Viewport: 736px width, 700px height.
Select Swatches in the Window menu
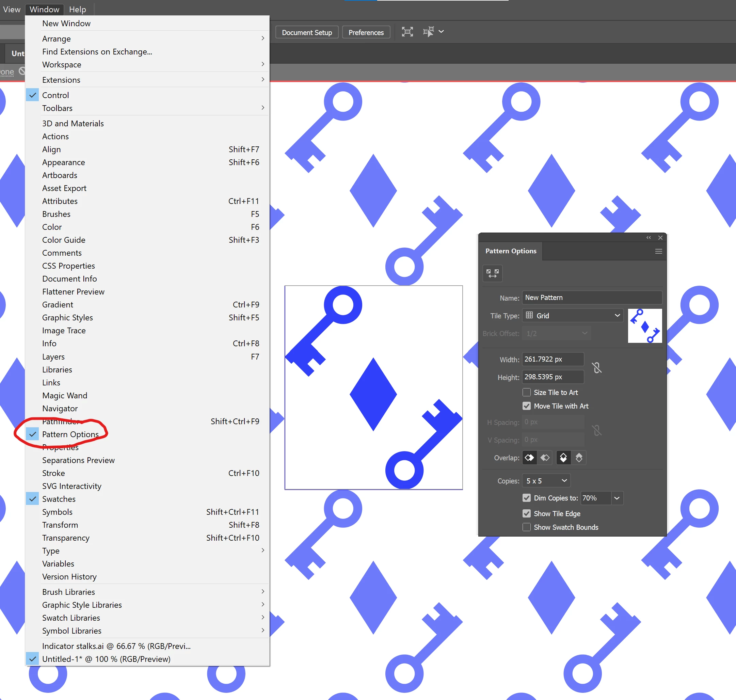pyautogui.click(x=59, y=499)
